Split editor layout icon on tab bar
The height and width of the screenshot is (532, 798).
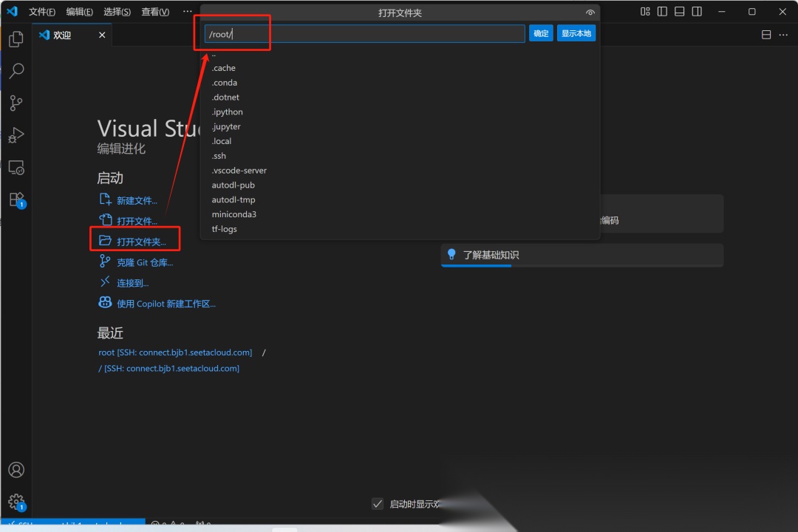(x=766, y=35)
